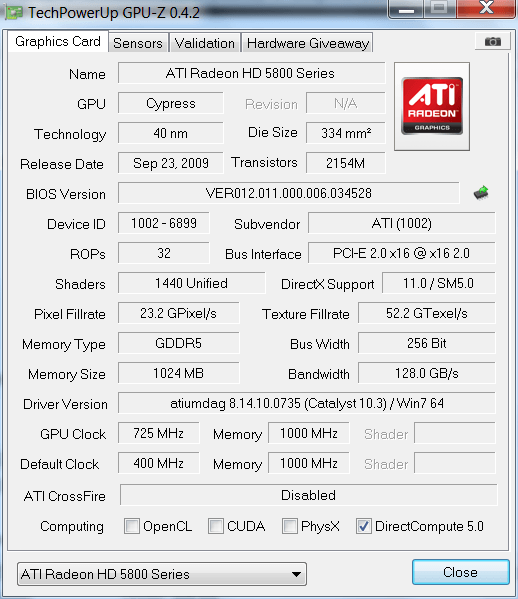Tick the PhysX checkbox
518x599 pixels.
click(290, 526)
